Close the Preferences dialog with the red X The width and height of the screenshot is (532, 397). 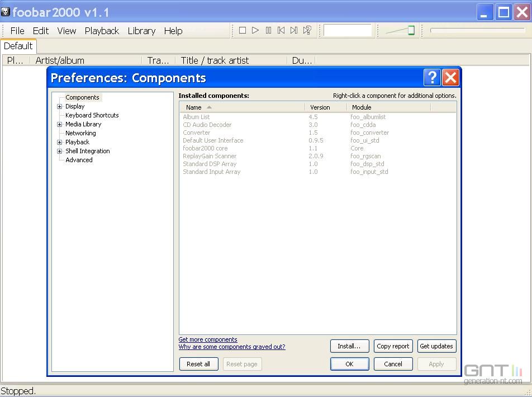tap(450, 78)
